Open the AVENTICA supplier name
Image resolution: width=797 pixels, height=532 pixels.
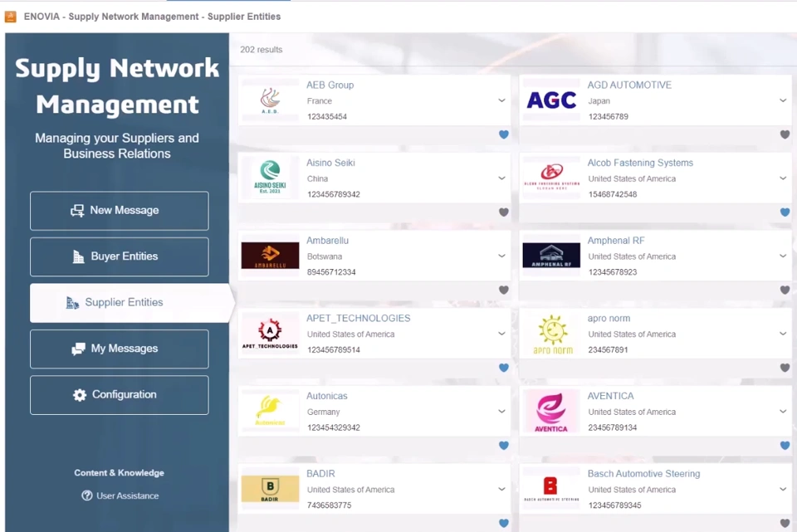coord(610,396)
